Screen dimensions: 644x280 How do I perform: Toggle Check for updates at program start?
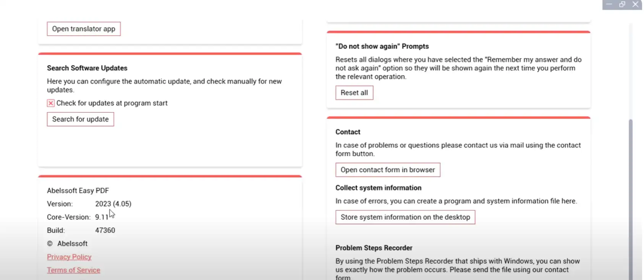(x=51, y=103)
